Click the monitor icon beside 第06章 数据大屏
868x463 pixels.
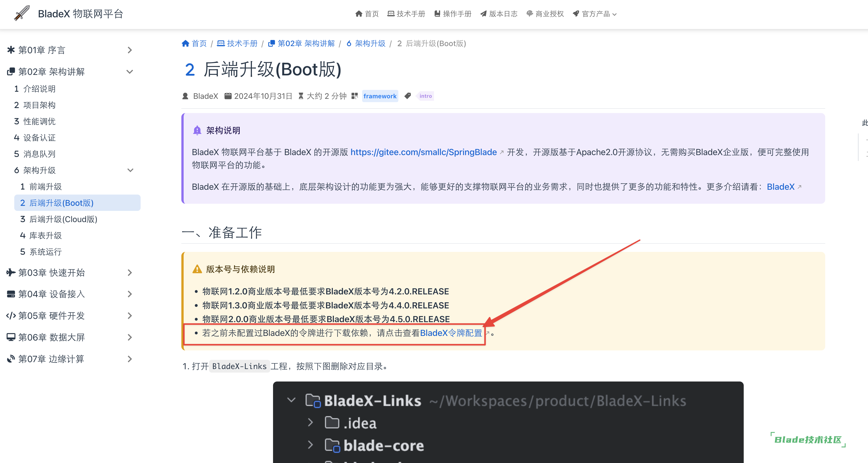(x=11, y=337)
